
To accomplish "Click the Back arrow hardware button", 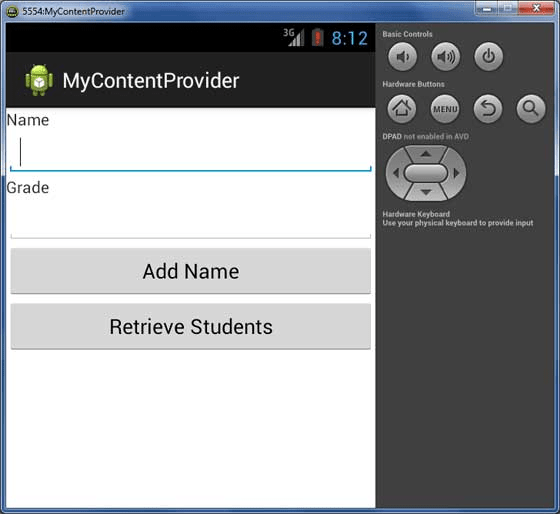I will 488,109.
